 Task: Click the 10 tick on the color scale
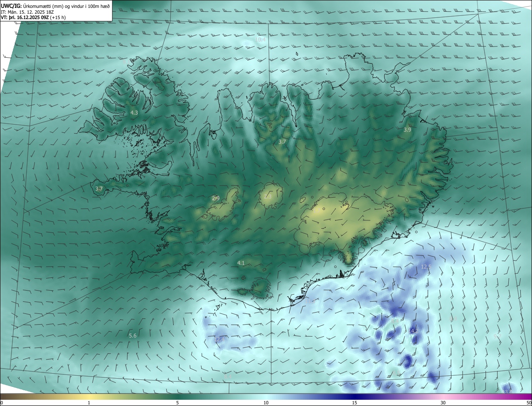point(266,403)
